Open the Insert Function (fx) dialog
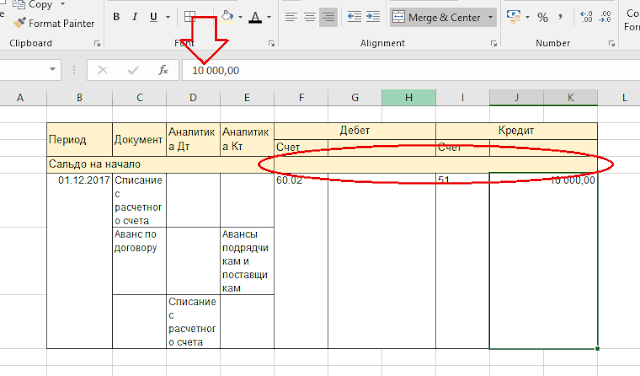640x376 pixels. (x=163, y=70)
